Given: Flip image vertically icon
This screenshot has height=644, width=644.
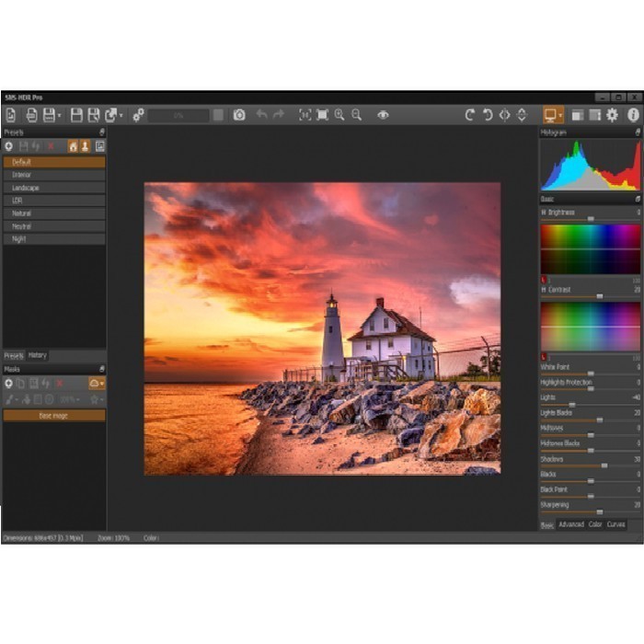Looking at the screenshot, I should click(522, 115).
